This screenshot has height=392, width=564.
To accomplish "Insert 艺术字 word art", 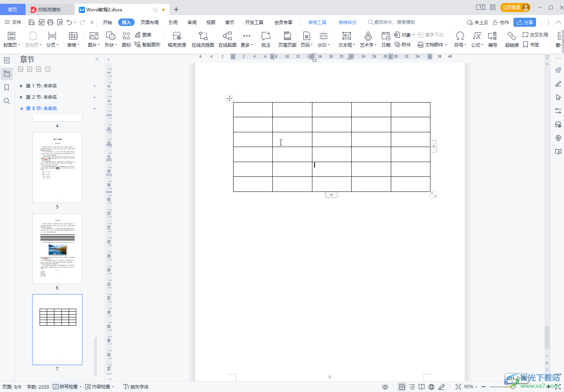I will (x=368, y=40).
